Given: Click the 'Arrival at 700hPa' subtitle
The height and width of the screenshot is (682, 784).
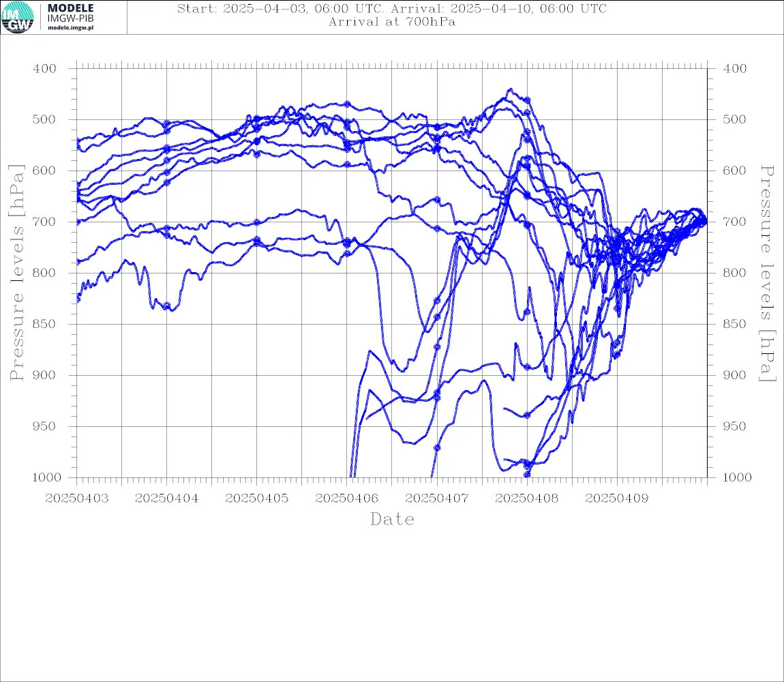Looking at the screenshot, I should [392, 22].
